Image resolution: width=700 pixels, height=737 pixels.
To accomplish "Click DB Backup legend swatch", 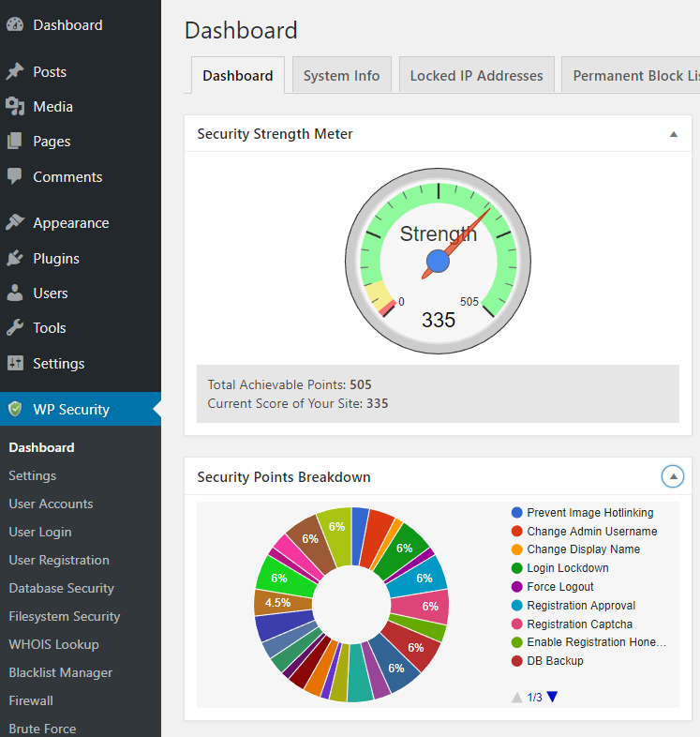I will [x=516, y=661].
